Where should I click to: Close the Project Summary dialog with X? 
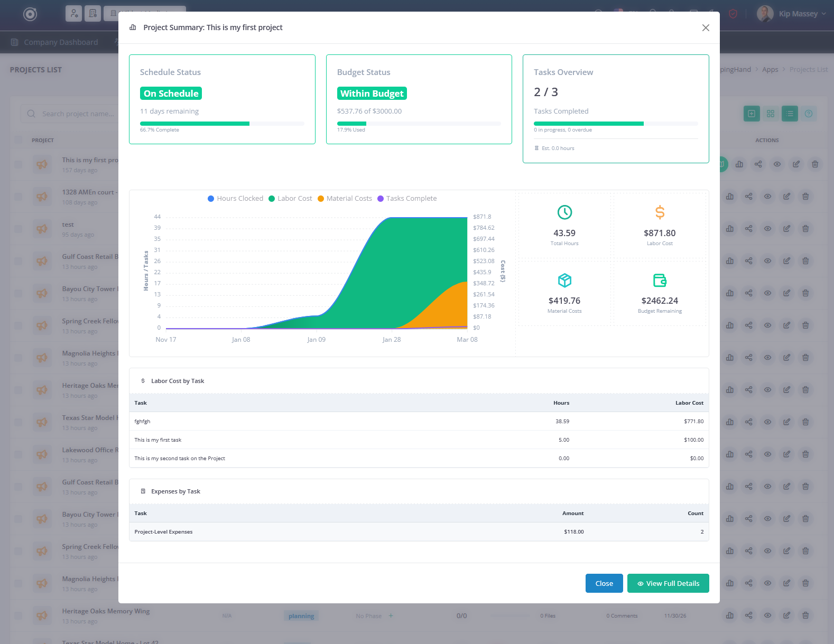pos(706,28)
